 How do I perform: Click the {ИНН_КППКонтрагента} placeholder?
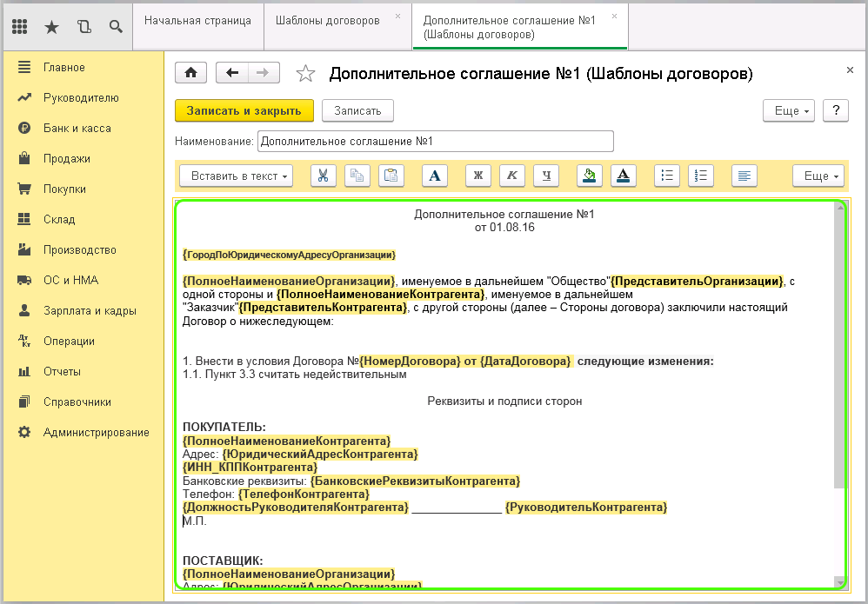250,468
